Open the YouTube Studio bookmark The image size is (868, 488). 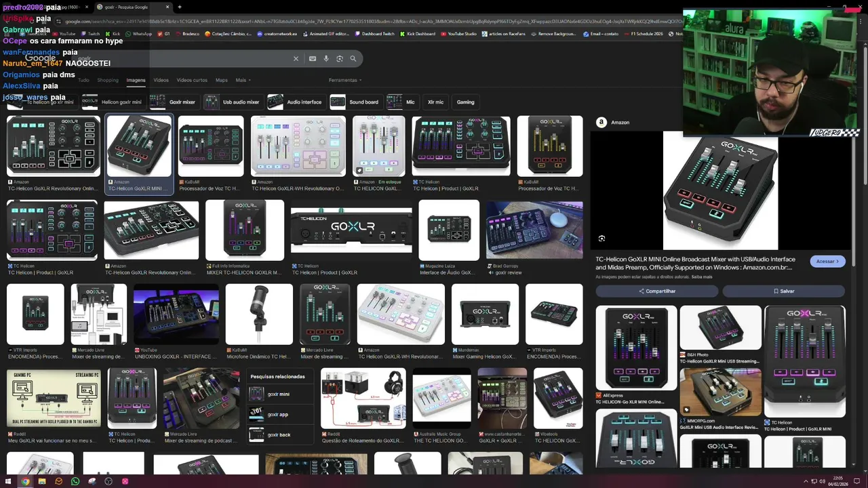[x=458, y=34]
